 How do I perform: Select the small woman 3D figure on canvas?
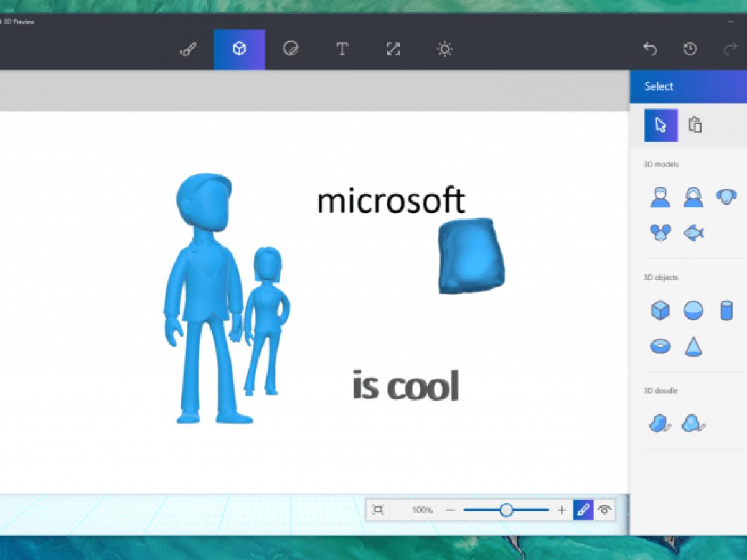[267, 320]
